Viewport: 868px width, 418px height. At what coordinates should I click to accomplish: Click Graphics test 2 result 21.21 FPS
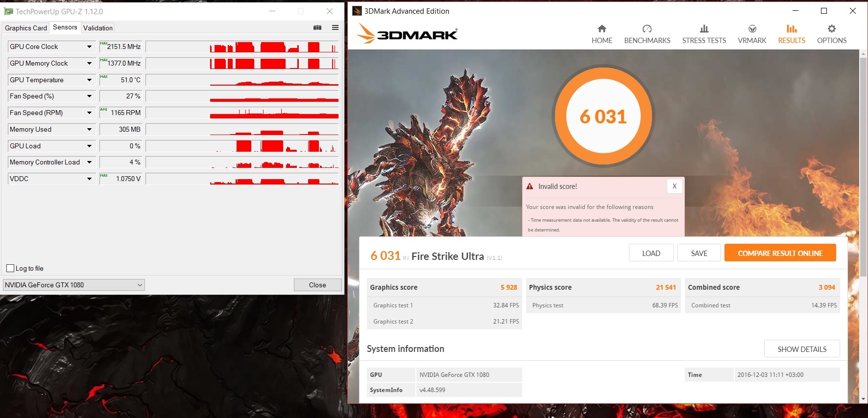(x=506, y=322)
